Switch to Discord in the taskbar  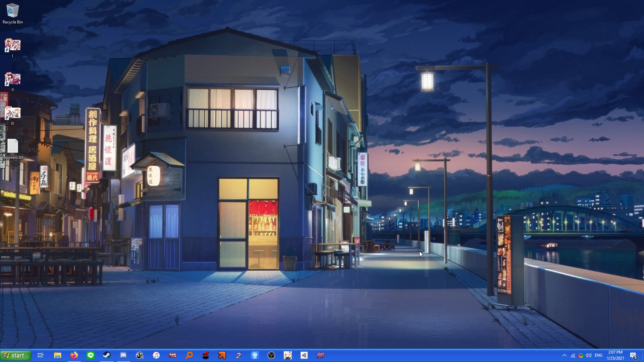click(123, 355)
